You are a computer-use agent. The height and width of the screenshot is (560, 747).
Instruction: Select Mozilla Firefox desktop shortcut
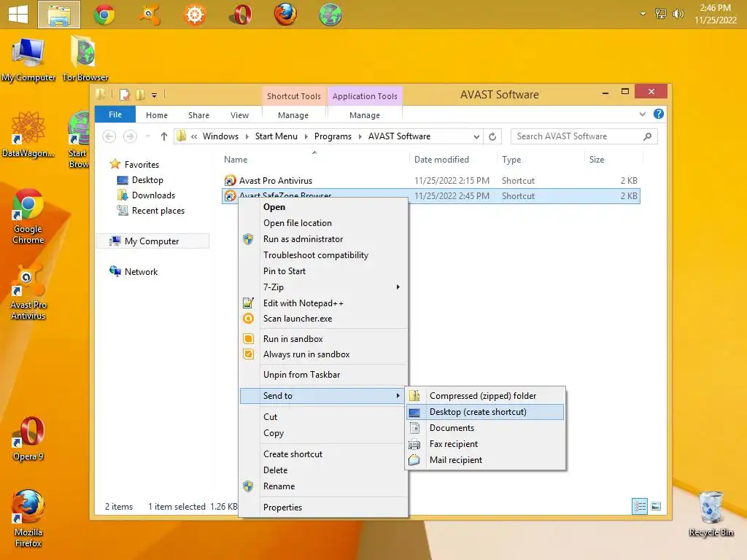28,518
